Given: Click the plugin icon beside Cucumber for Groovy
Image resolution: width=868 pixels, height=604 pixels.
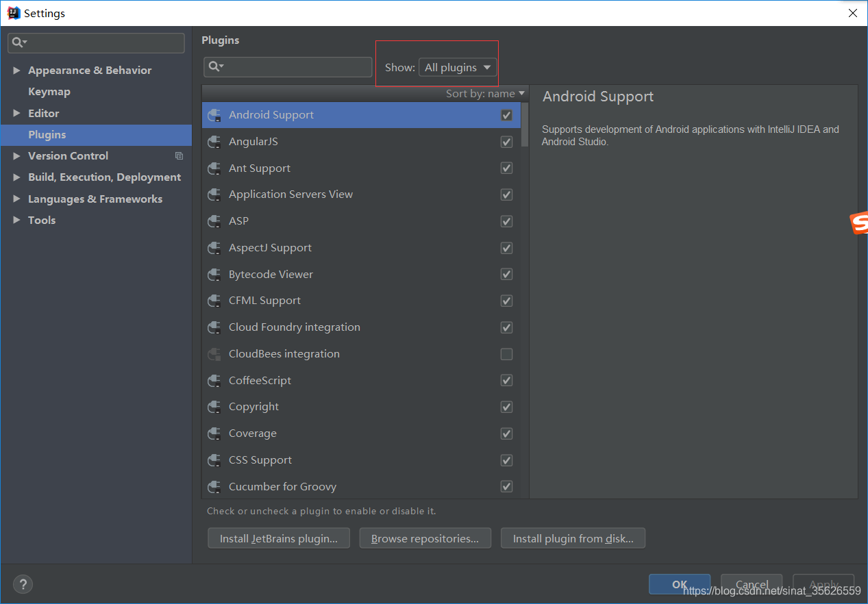Looking at the screenshot, I should tap(214, 487).
